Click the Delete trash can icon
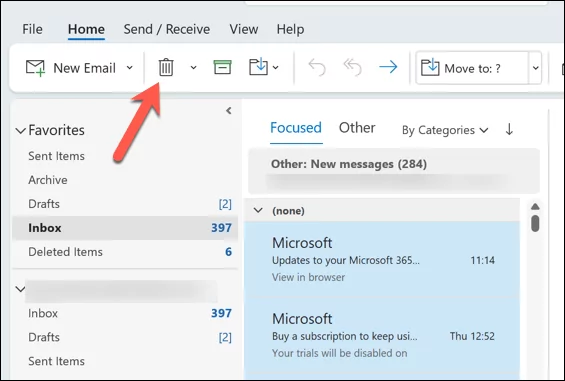Screen dimensions: 565x381 pos(166,67)
